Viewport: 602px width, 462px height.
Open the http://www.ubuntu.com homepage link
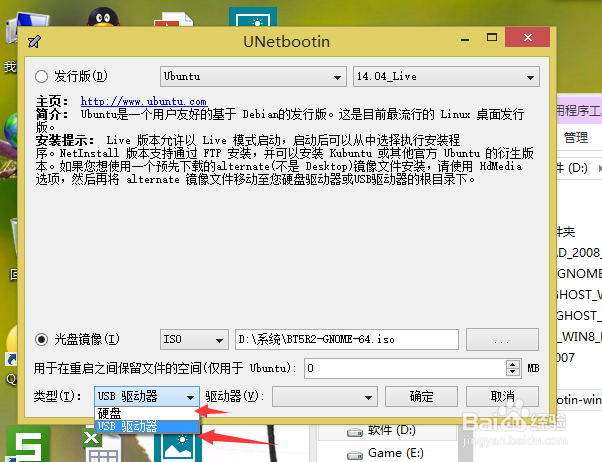coord(144,101)
